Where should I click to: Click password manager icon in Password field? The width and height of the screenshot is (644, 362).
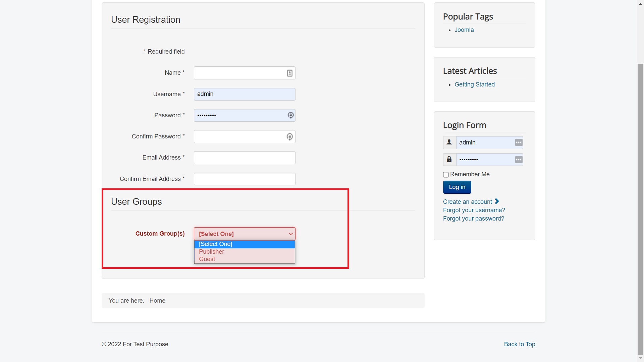(x=290, y=115)
